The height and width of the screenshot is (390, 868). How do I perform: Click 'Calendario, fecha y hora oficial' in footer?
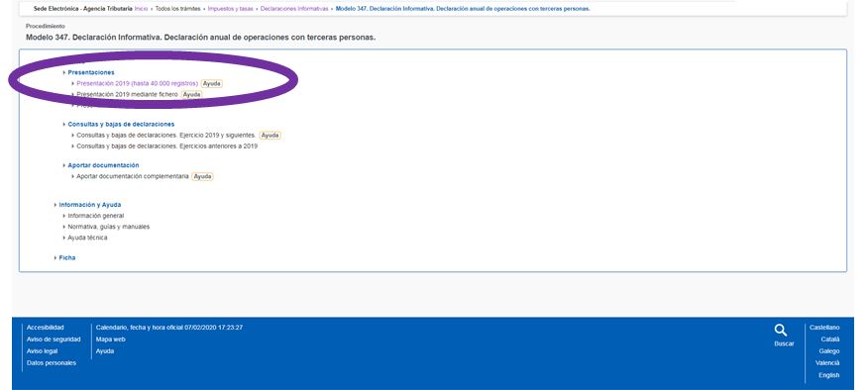tap(169, 328)
